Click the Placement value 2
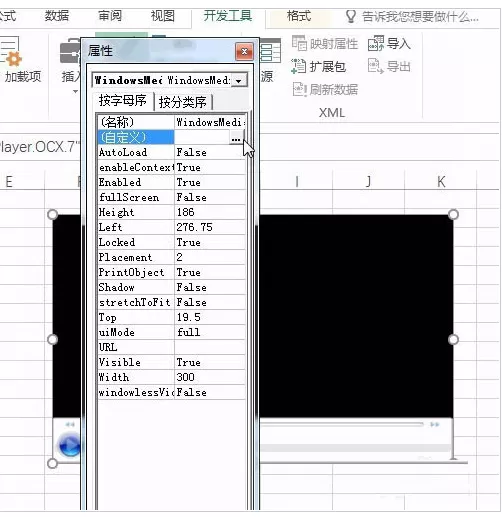 (x=210, y=257)
